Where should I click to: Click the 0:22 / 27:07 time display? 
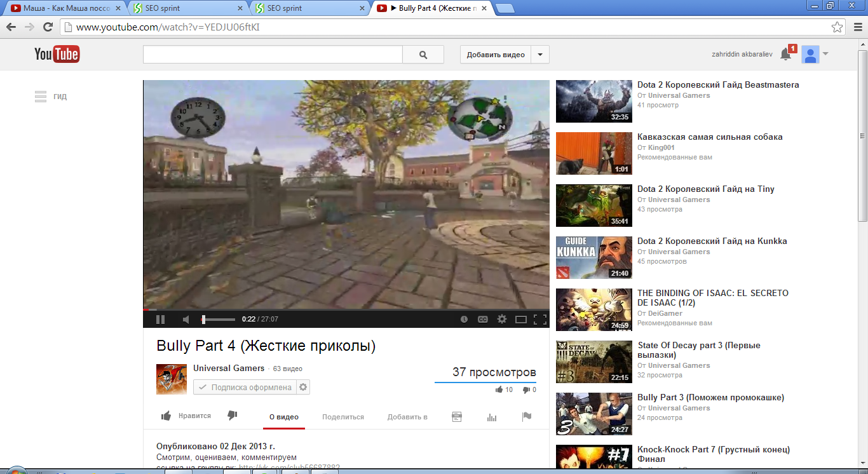pyautogui.click(x=260, y=320)
